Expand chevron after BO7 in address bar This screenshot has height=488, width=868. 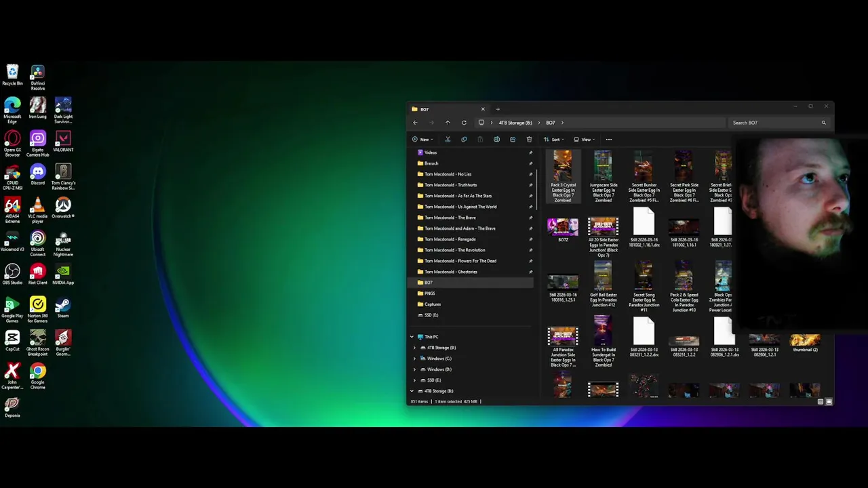coord(562,123)
